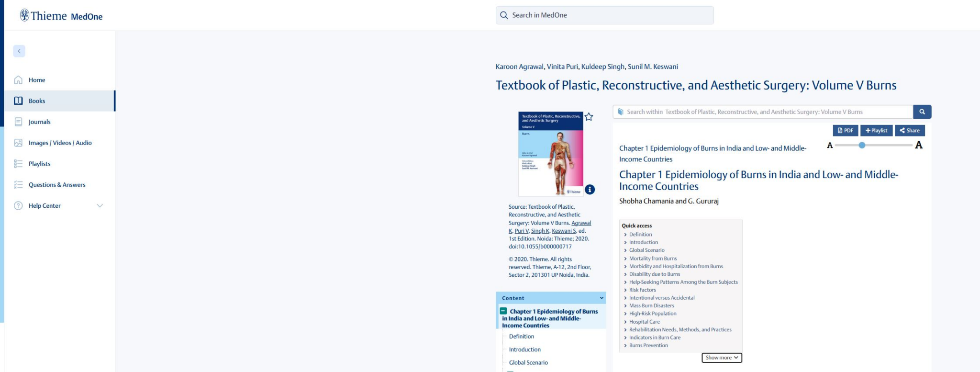Screen dimensions: 980x372
Task: Click the blue search magnifier button
Action: pos(922,112)
